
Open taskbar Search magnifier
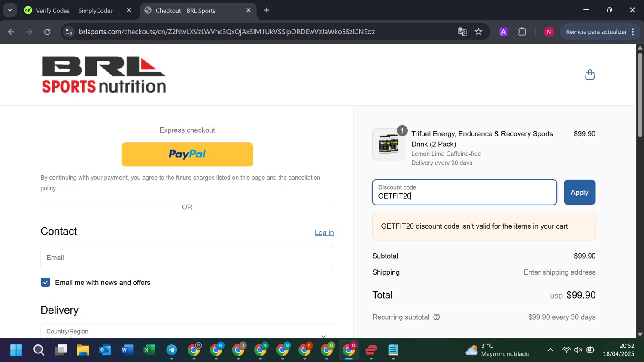click(39, 350)
